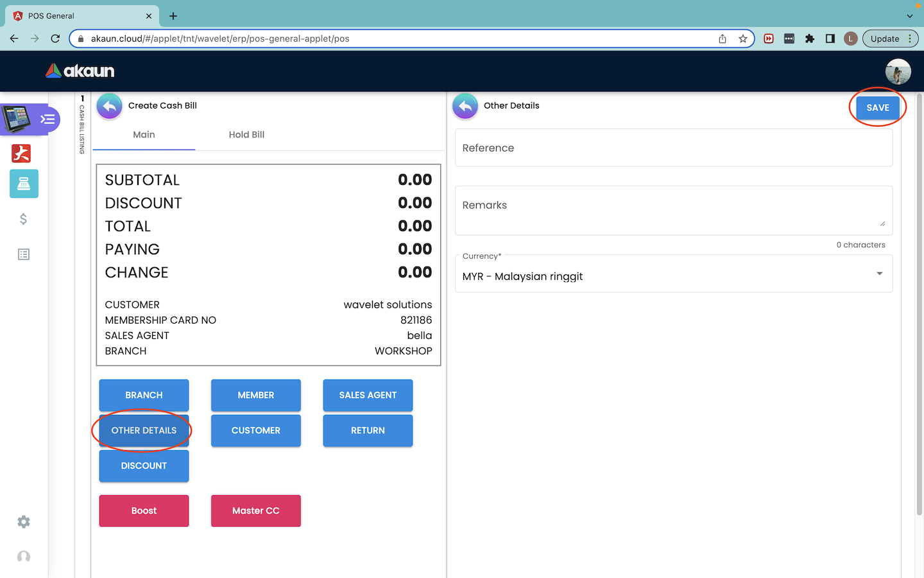This screenshot has height=578, width=924.
Task: Click the BRANCH button
Action: (144, 395)
